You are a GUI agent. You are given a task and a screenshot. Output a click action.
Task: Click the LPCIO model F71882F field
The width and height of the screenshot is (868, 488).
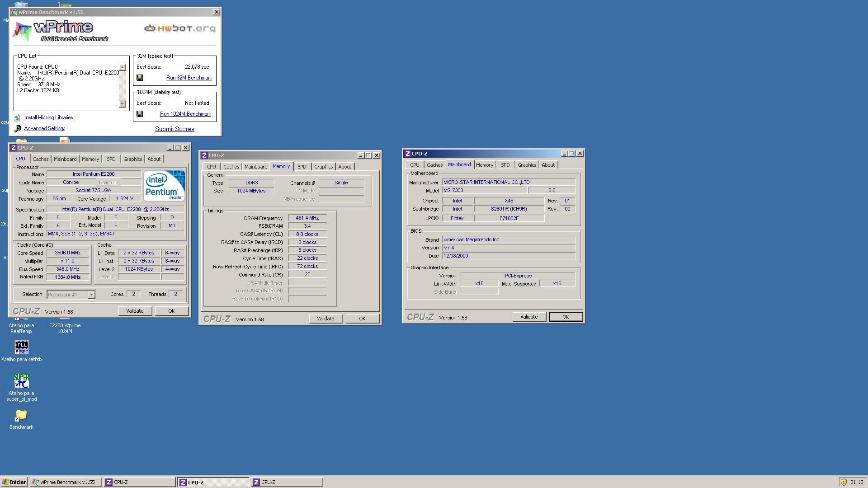pos(509,218)
